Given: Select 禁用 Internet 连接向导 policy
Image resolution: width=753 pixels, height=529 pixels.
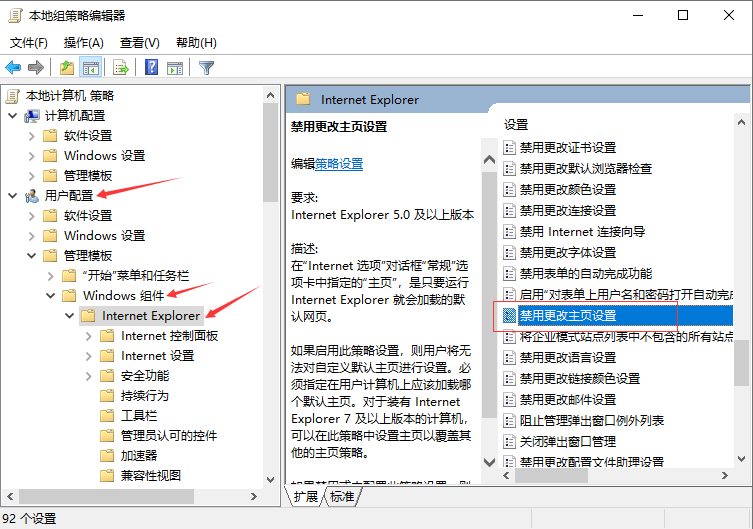Looking at the screenshot, I should click(x=582, y=232).
